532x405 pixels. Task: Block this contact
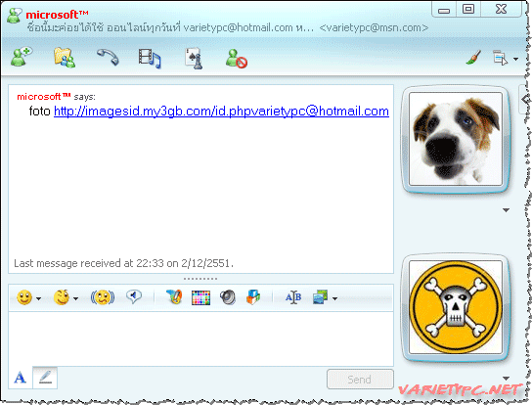(237, 59)
